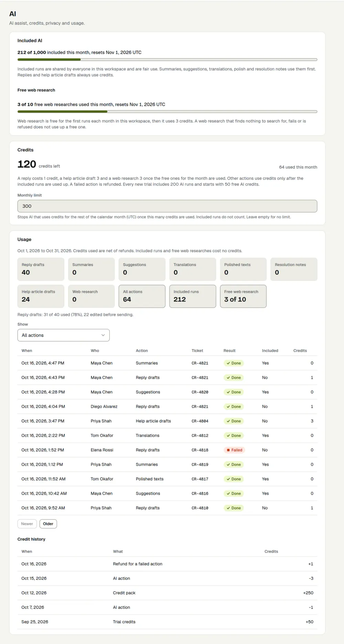344x644 pixels.
Task: Select the Suggestions usage card
Action: pyautogui.click(x=142, y=269)
